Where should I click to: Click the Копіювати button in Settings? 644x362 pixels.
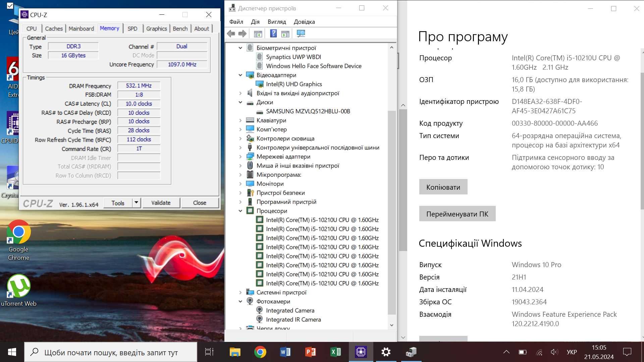click(443, 187)
